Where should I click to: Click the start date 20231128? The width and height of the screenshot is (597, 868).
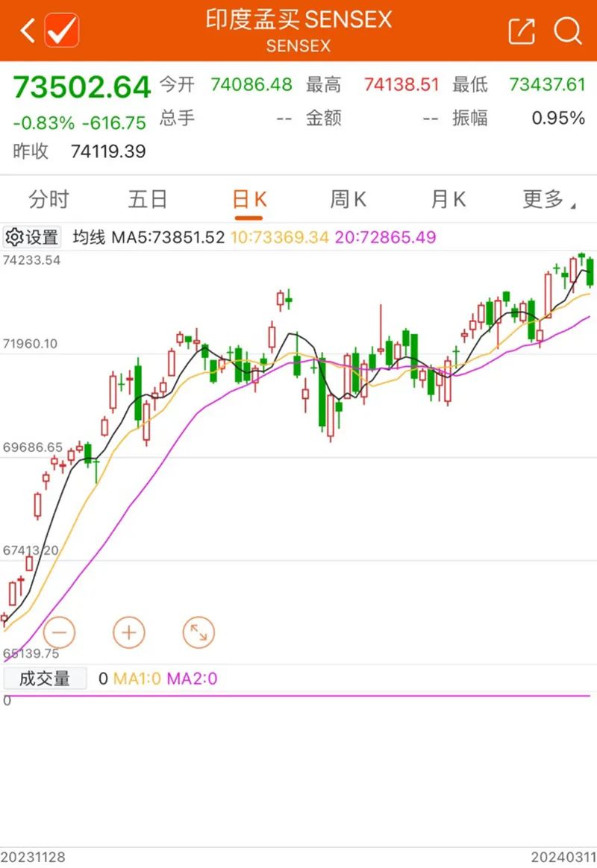[33, 857]
